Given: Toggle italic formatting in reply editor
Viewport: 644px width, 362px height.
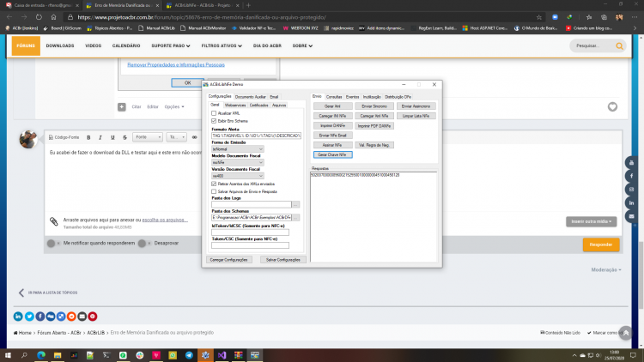Looking at the screenshot, I should [x=100, y=137].
